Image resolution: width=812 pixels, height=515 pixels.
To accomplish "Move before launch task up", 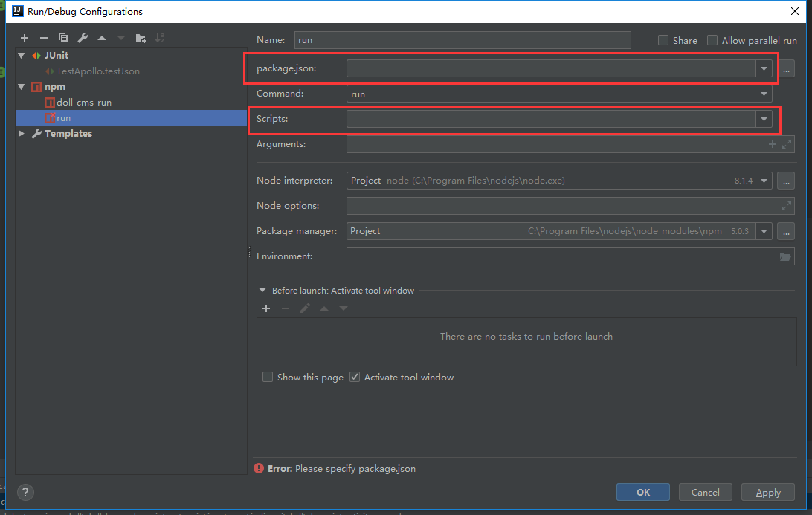I will [x=324, y=308].
